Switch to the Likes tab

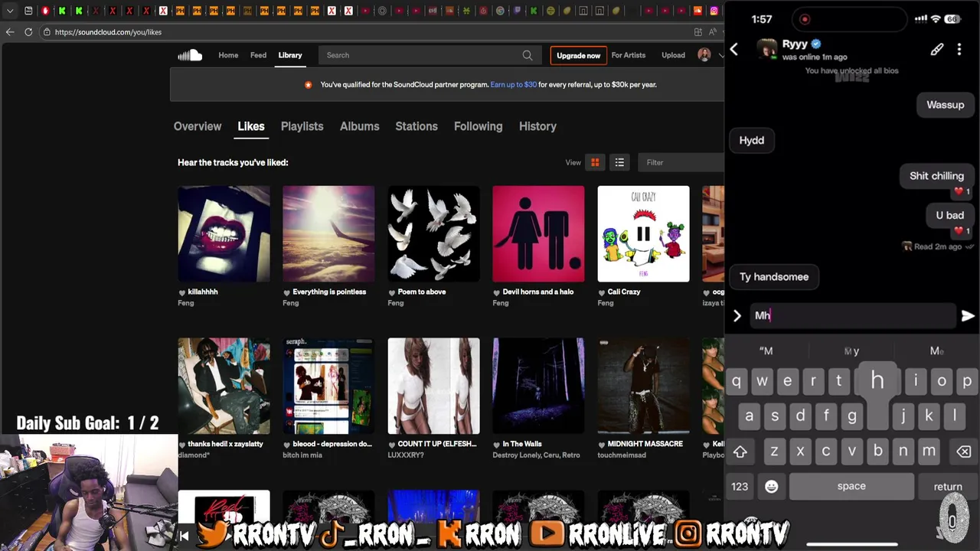tap(251, 126)
